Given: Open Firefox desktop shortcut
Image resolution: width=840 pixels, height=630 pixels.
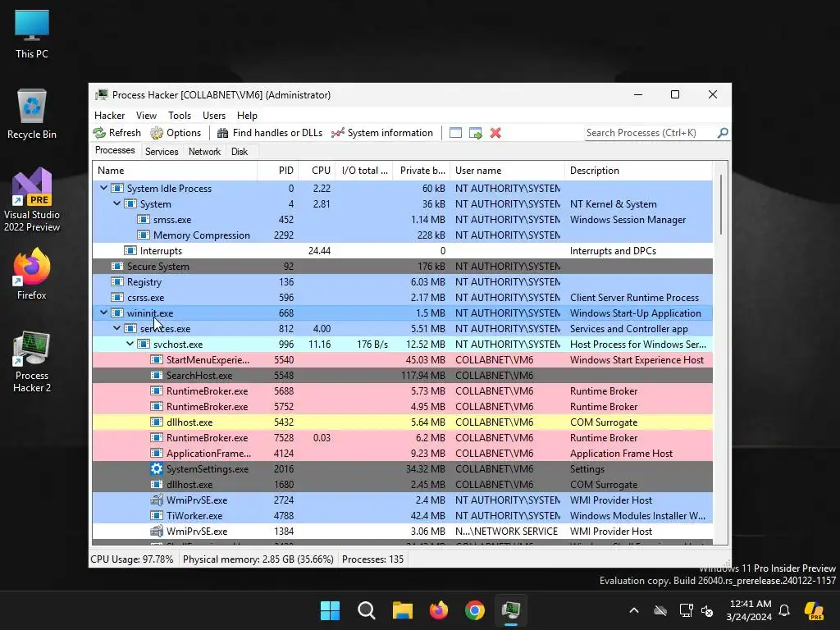Looking at the screenshot, I should 32,274.
